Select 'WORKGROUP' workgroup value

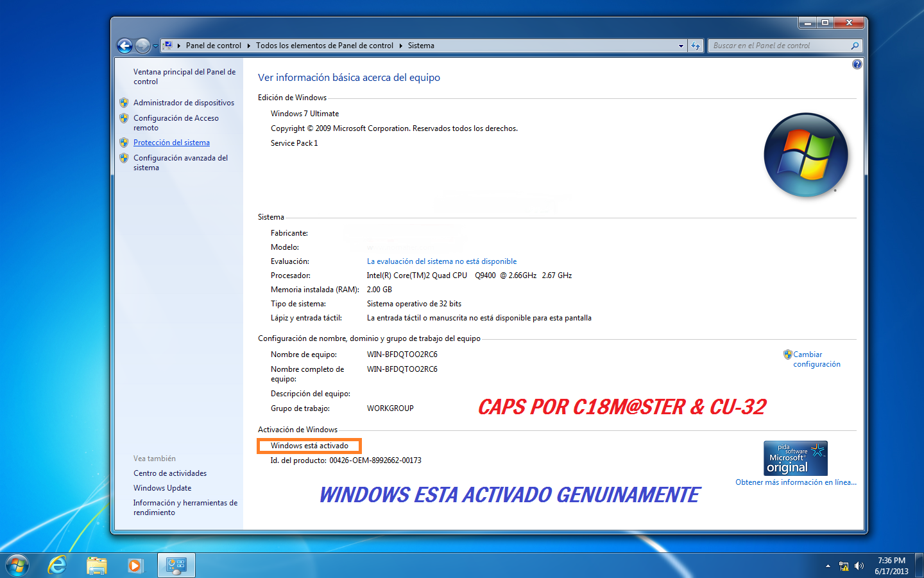click(x=390, y=408)
